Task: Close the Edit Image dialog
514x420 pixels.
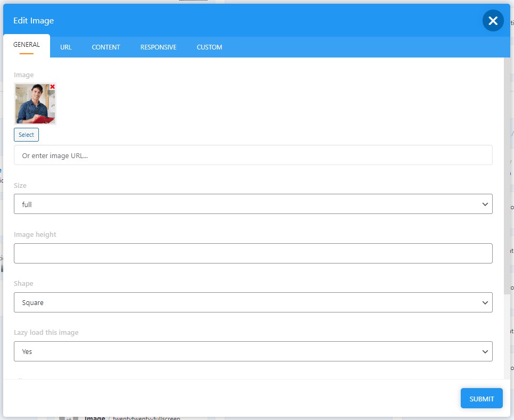Action: point(493,21)
